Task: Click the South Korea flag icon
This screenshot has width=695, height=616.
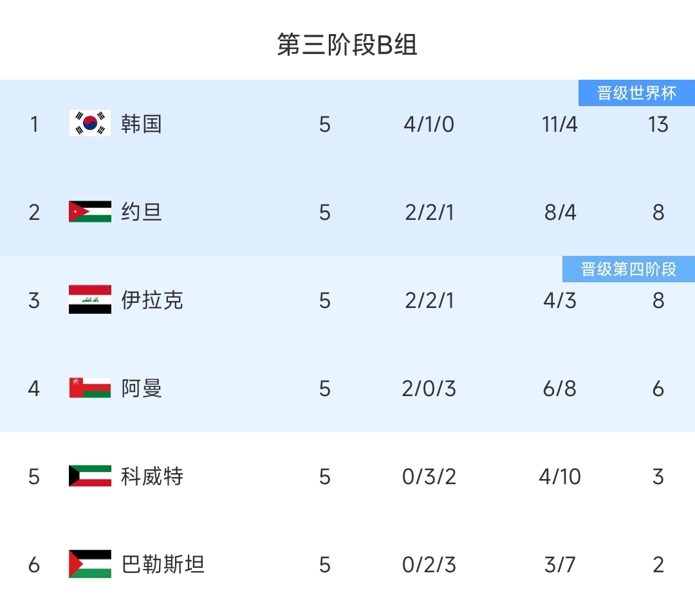Action: tap(90, 123)
